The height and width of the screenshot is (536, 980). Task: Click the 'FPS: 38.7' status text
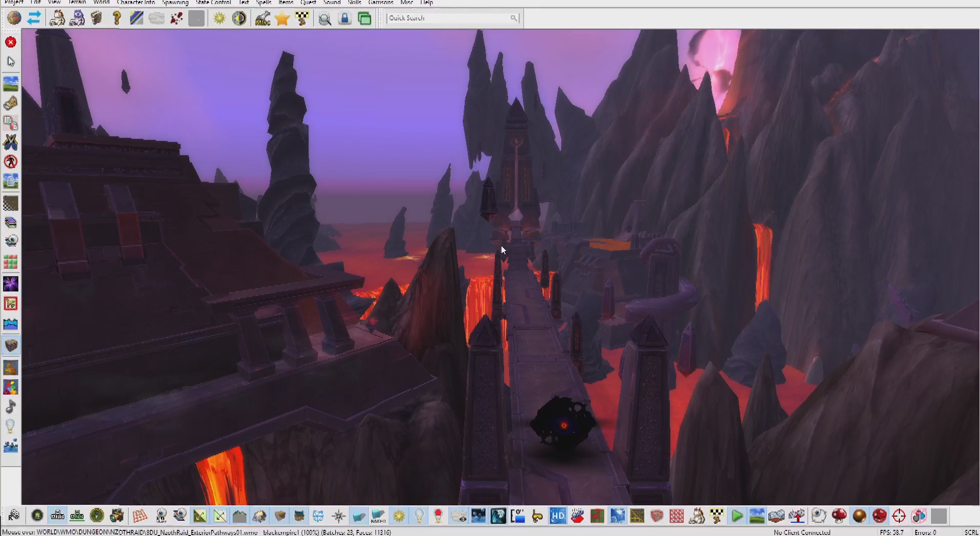(x=892, y=532)
